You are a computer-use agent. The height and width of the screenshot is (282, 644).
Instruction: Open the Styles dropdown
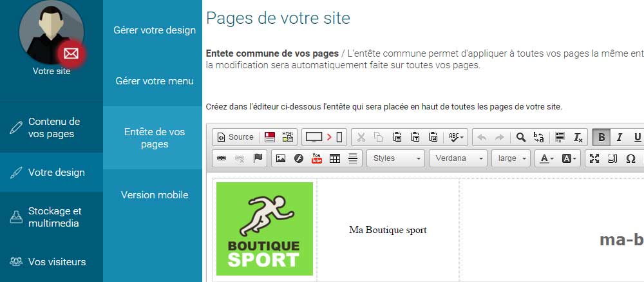pos(396,158)
